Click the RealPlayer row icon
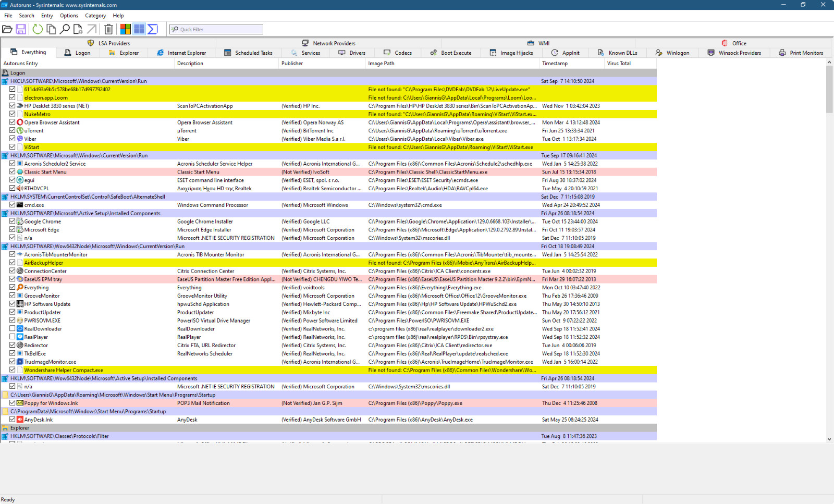The width and height of the screenshot is (834, 504). click(20, 337)
